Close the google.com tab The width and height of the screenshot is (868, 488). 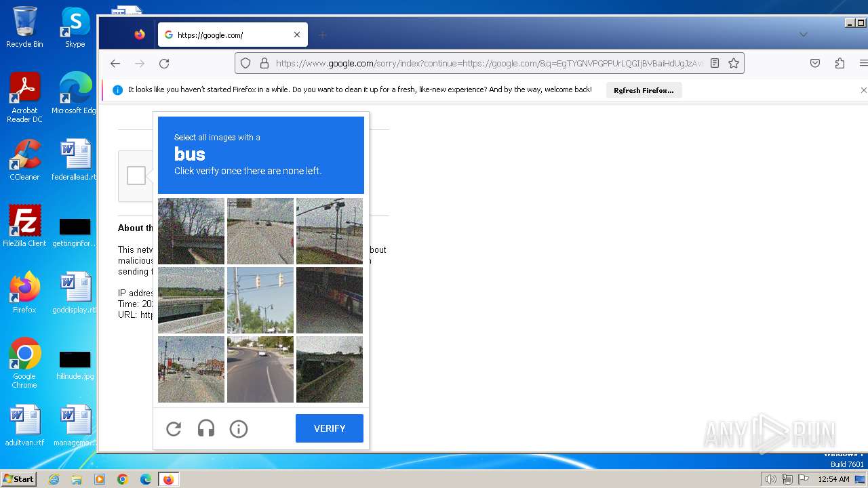[297, 35]
